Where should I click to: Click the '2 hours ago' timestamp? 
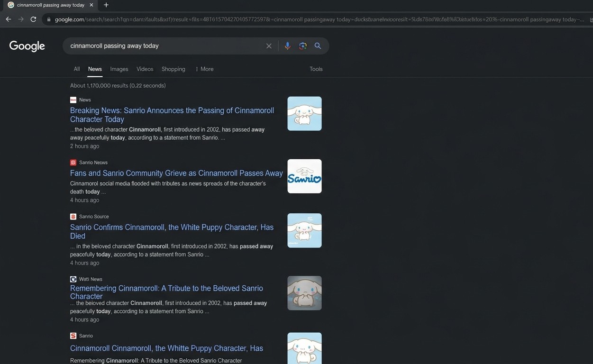[x=84, y=146]
